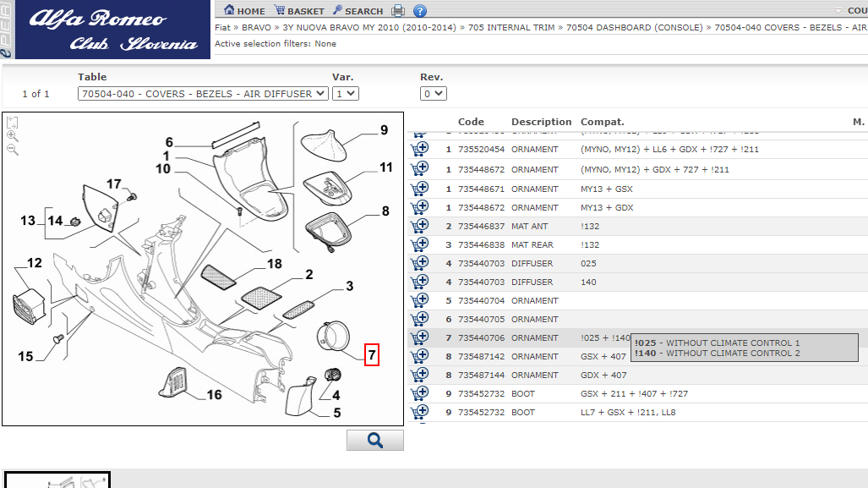Click MAT REAR description
The height and width of the screenshot is (488, 868).
532,244
